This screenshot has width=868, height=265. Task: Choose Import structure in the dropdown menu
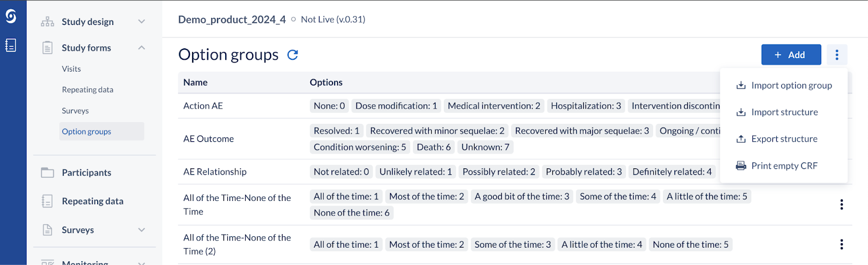(783, 112)
